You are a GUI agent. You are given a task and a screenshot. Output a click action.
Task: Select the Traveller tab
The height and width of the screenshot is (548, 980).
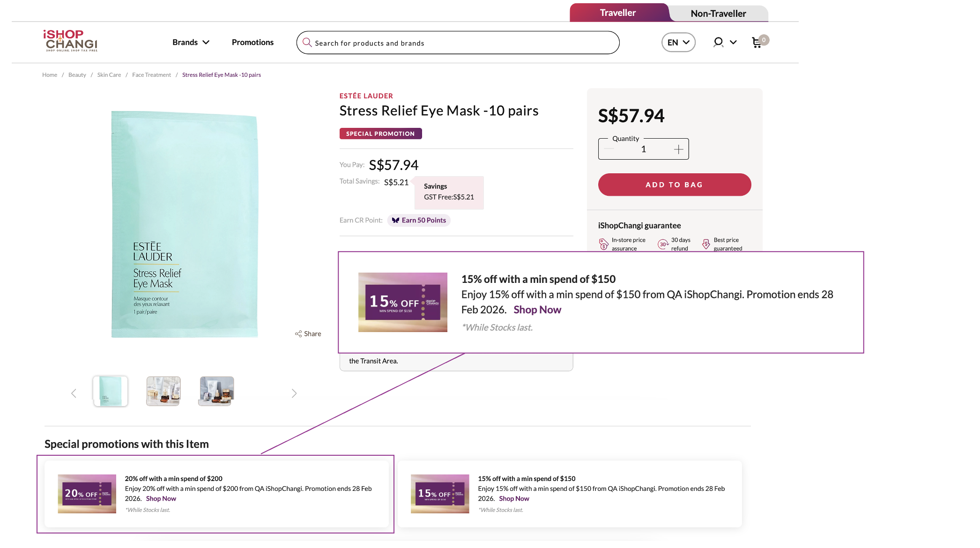[x=618, y=13]
